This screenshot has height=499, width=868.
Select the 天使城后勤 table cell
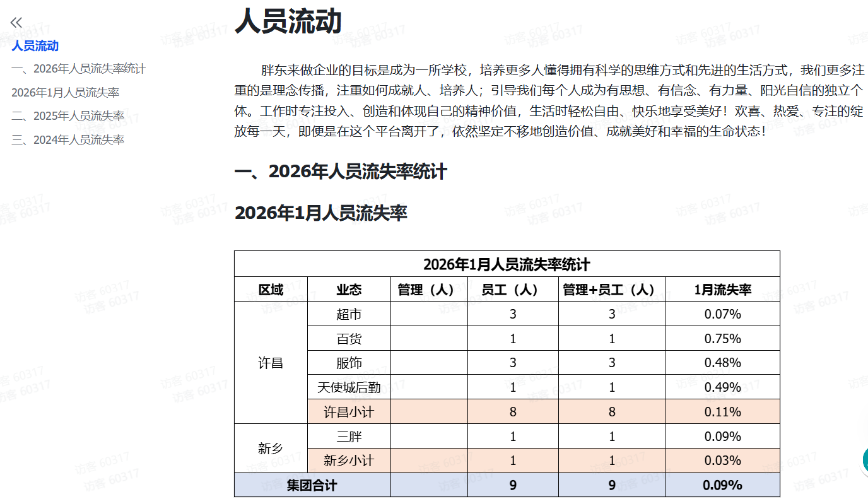pyautogui.click(x=349, y=387)
